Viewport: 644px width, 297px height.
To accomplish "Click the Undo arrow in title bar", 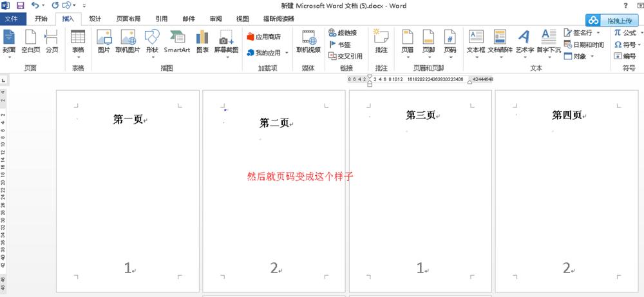I will tap(35, 5).
